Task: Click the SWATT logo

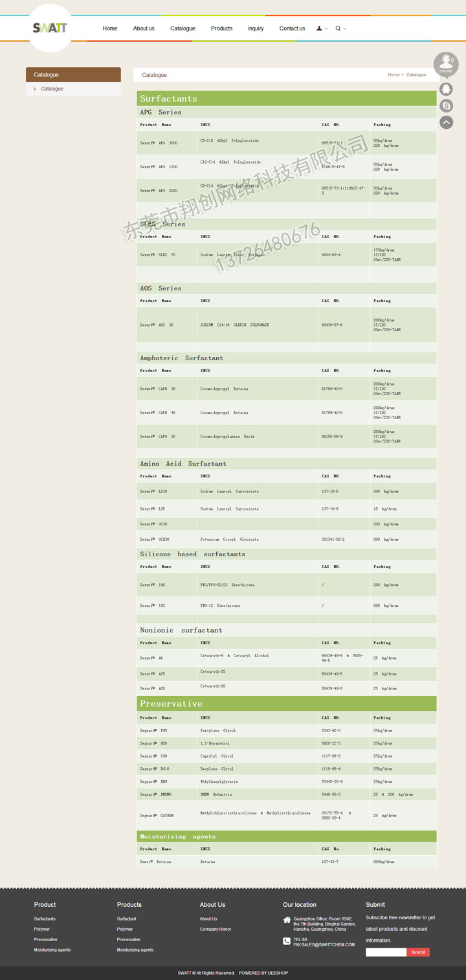Action: pyautogui.click(x=50, y=28)
